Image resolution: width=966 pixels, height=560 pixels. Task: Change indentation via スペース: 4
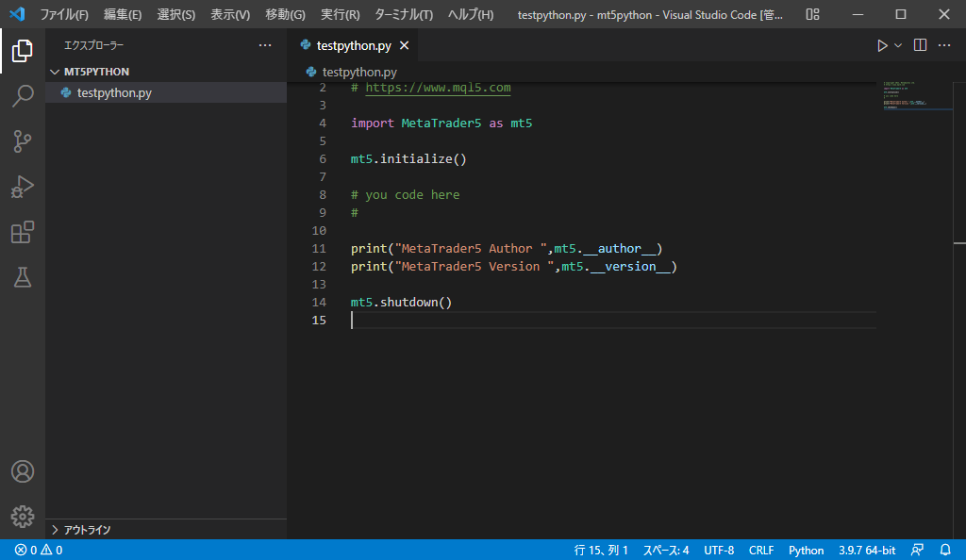pos(666,551)
